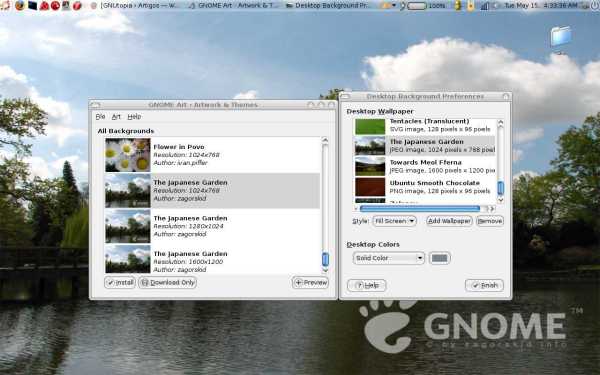Click the Download Only button
Image resolution: width=600 pixels, height=375 pixels.
(x=168, y=282)
